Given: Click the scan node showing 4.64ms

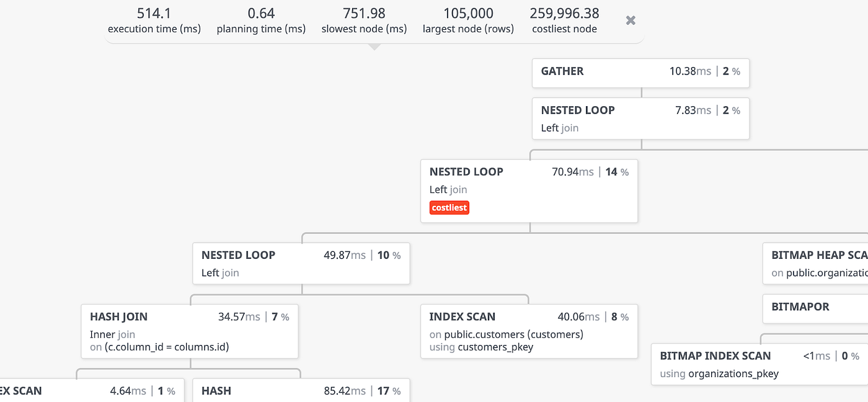Looking at the screenshot, I should point(92,390).
